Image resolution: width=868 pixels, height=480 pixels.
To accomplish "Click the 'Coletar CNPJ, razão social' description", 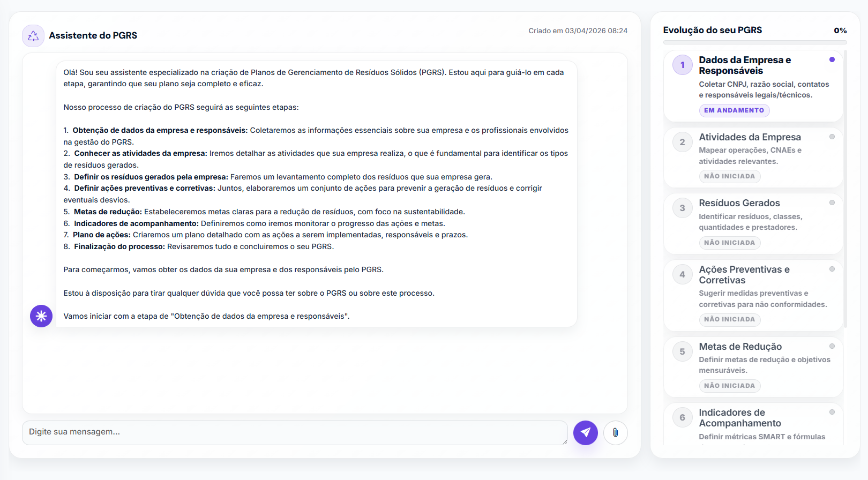I will [x=764, y=89].
